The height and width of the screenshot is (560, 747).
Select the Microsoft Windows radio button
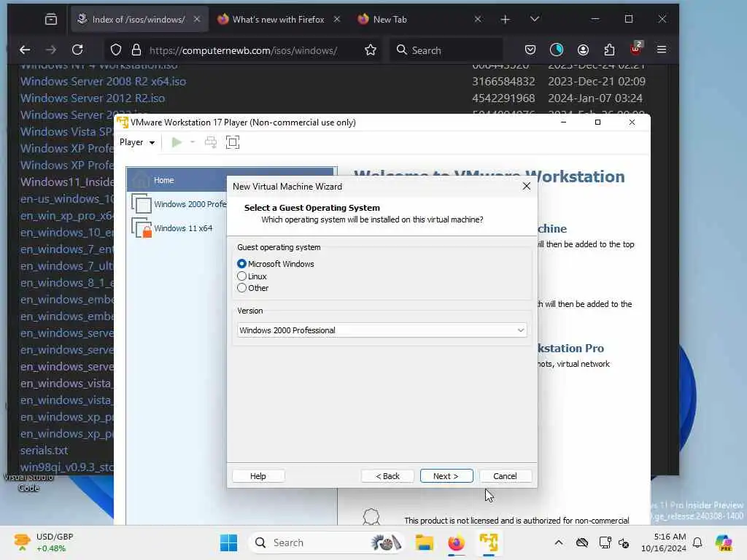coord(241,264)
